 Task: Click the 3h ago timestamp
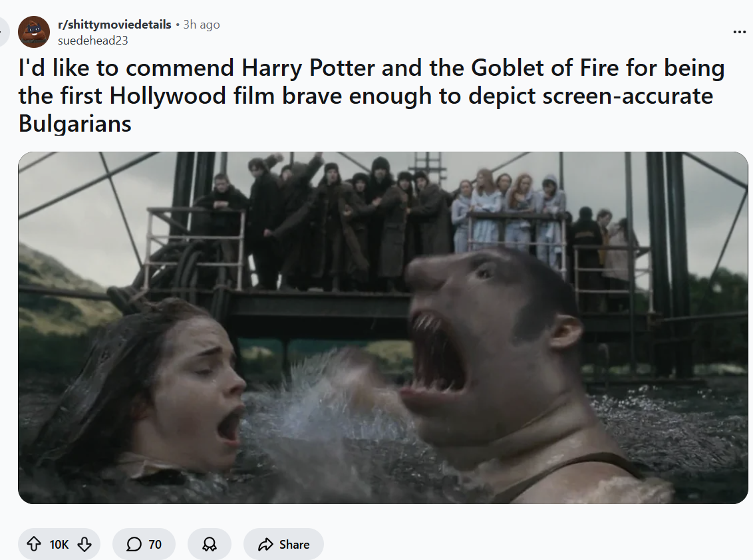202,25
